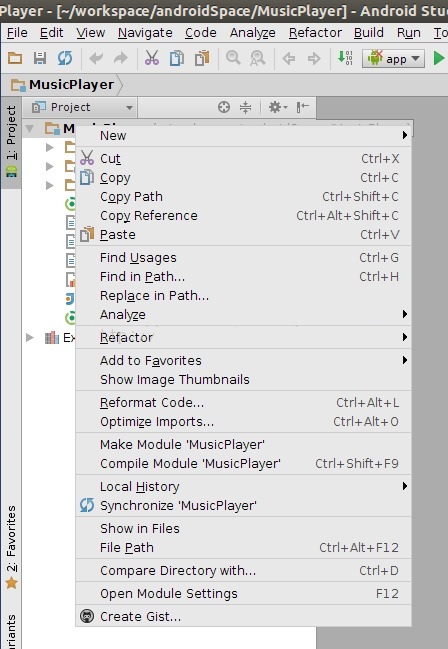Click the Save All floppy icon

(40, 58)
